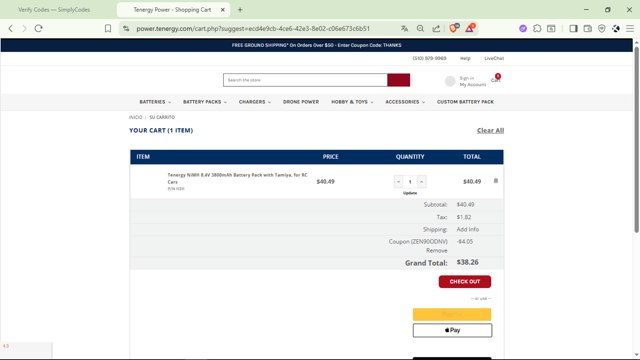Open the browser hamburger menu
The width and height of the screenshot is (640, 360).
[x=630, y=29]
